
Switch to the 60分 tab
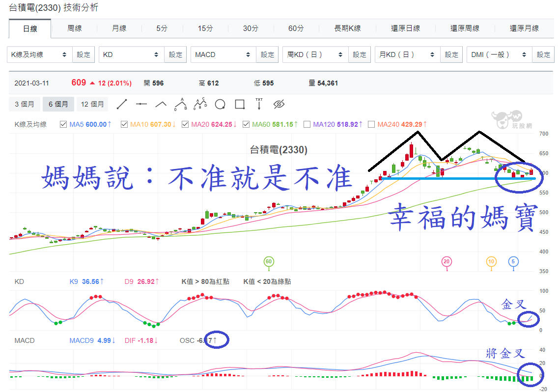click(x=296, y=28)
